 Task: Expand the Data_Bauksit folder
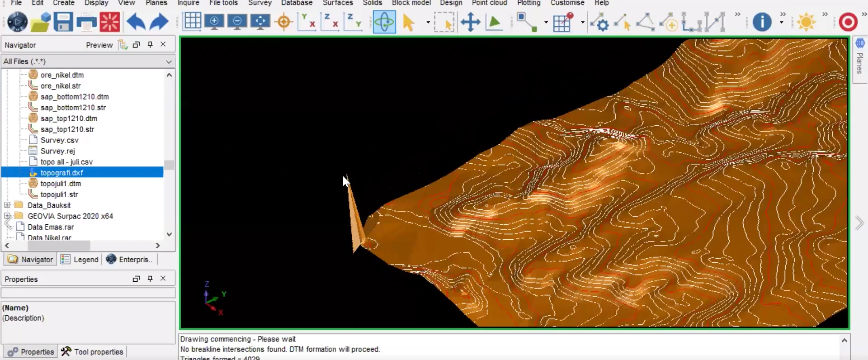7,205
